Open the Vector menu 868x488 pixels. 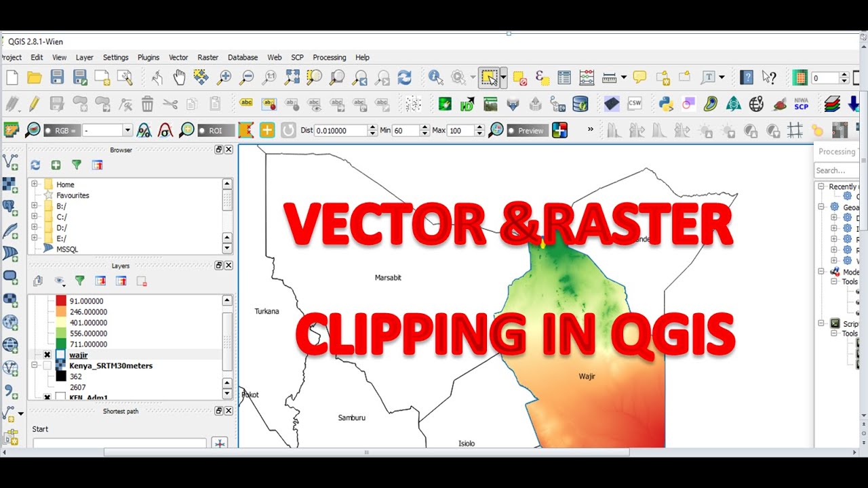coord(178,58)
